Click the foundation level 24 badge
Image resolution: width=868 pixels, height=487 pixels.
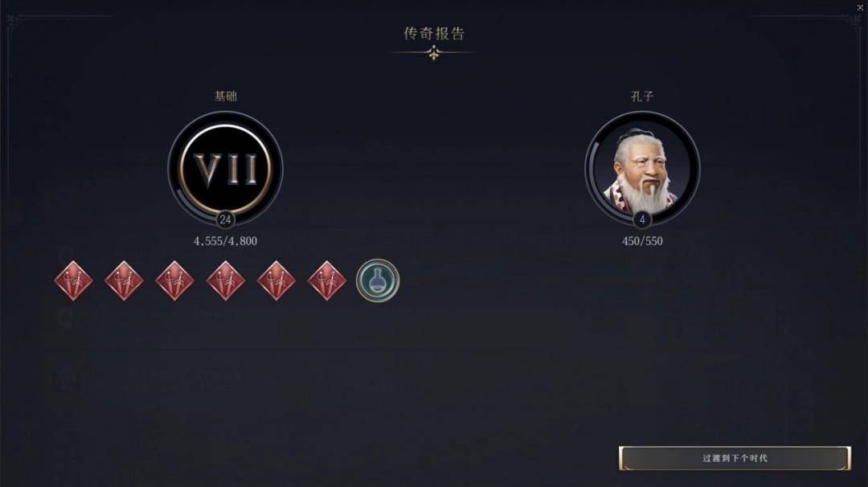pos(225,219)
